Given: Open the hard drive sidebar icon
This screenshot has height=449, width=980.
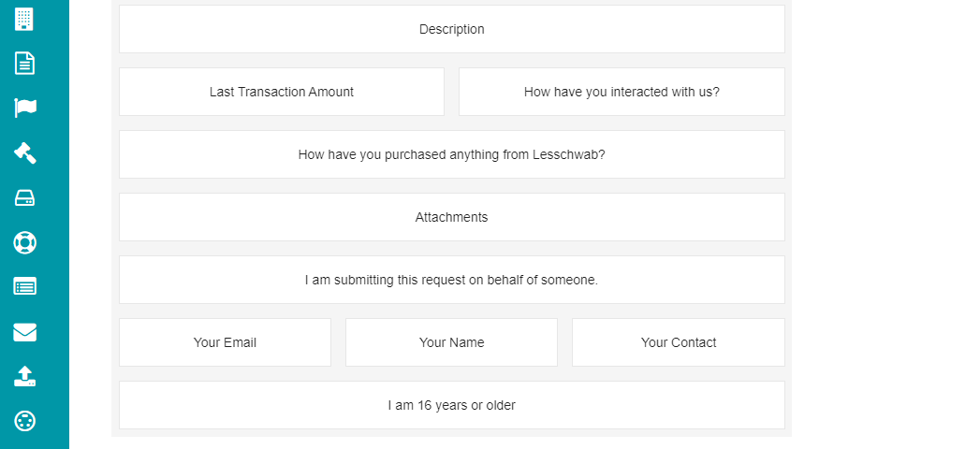Looking at the screenshot, I should [x=25, y=198].
